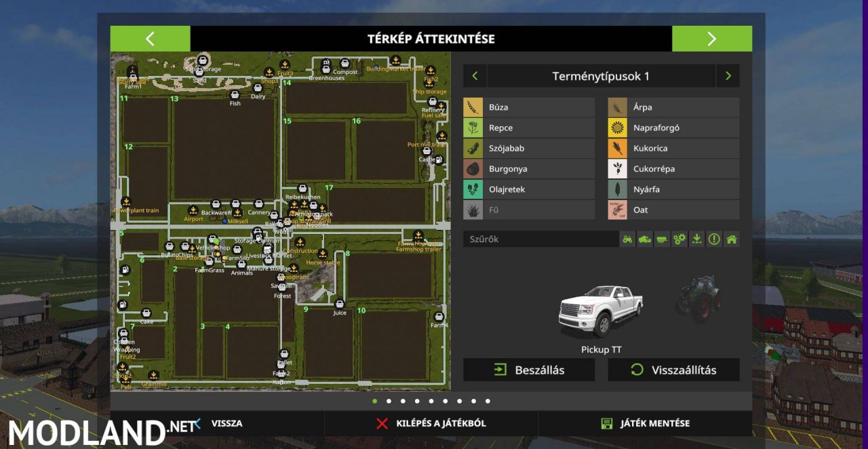The width and height of the screenshot is (868, 449).
Task: Click field number 13 on the map
Action: click(174, 99)
